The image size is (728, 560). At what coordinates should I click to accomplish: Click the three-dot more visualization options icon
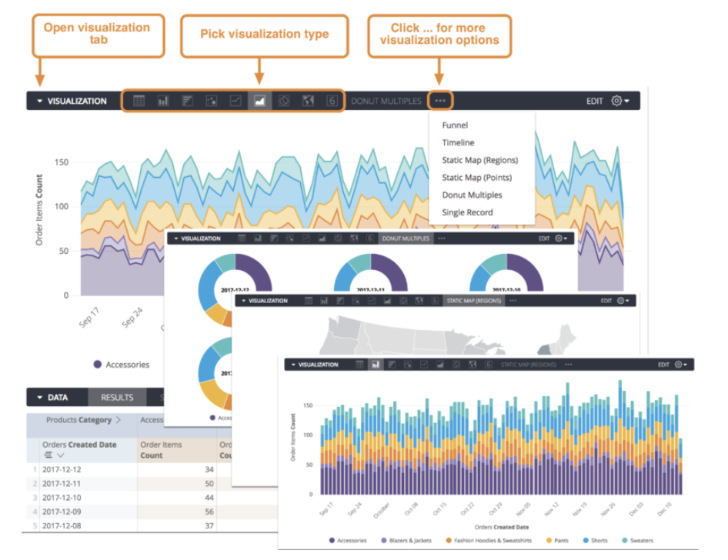coord(439,100)
